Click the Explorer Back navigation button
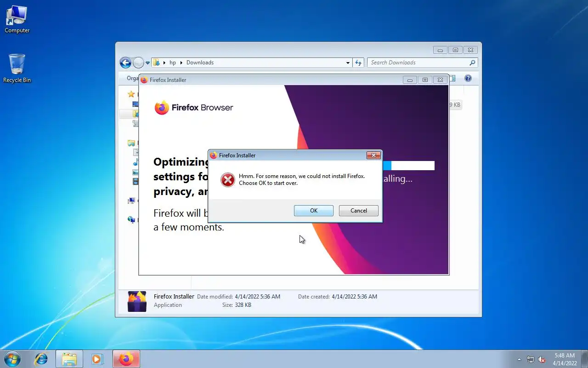588x368 pixels. tap(125, 63)
